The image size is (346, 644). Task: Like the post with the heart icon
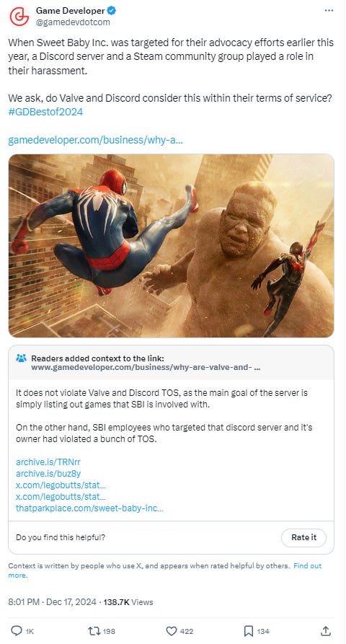(x=171, y=631)
